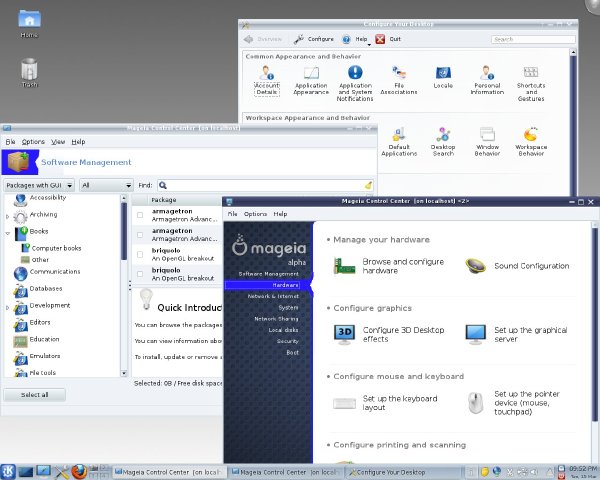Screen dimensions: 600x480
Task: Open Help menu in front Mageia Control Center
Action: coord(280,214)
